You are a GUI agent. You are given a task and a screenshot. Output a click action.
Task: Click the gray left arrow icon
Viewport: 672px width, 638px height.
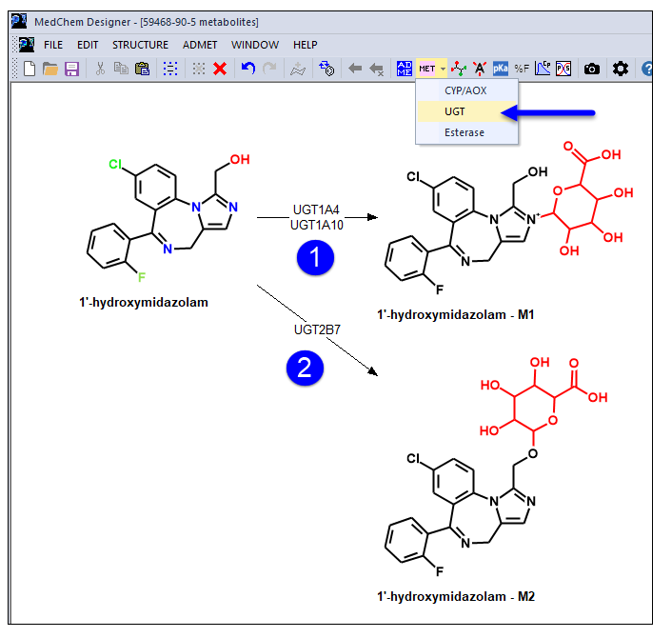355,69
